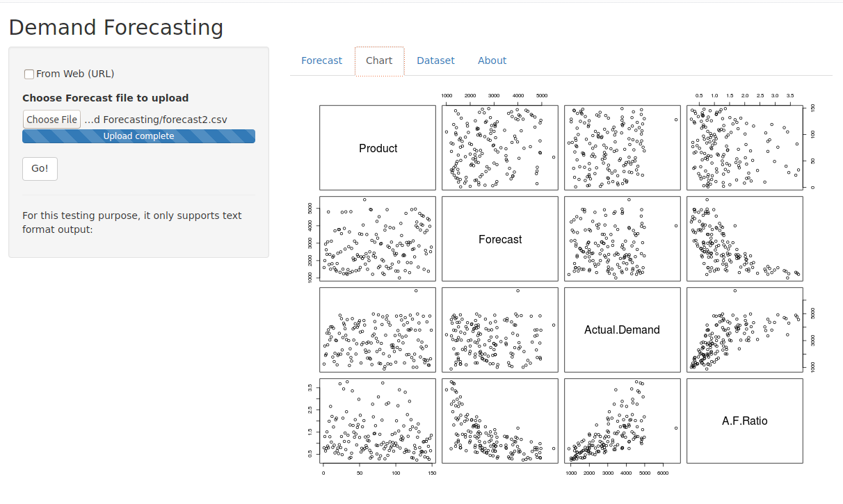Click the bottom-left A.F.Ratio scatter panel
The width and height of the screenshot is (843, 504).
coord(378,420)
